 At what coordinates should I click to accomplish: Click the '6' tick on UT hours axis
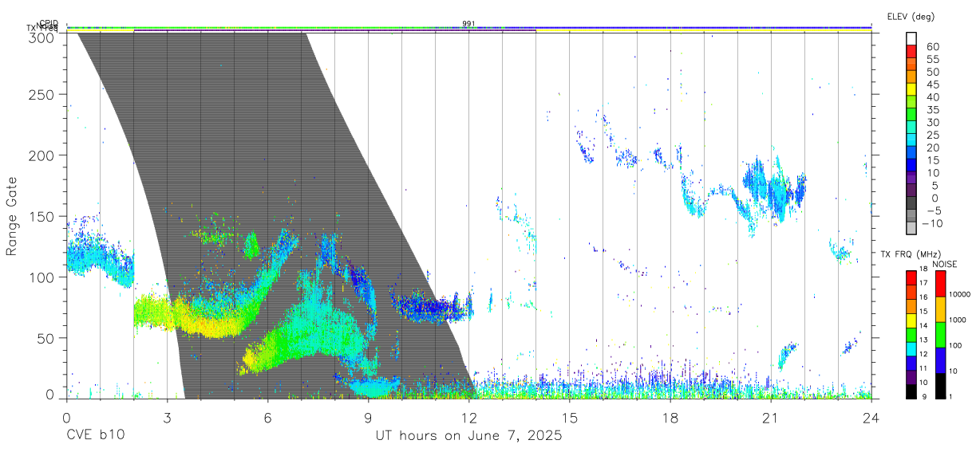[268, 418]
